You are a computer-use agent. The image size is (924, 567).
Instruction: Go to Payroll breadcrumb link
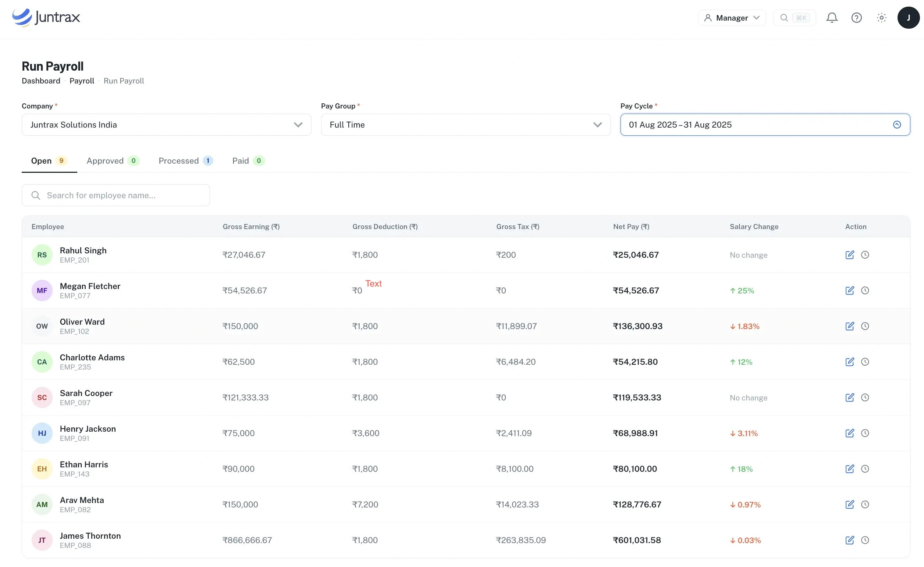coord(82,81)
